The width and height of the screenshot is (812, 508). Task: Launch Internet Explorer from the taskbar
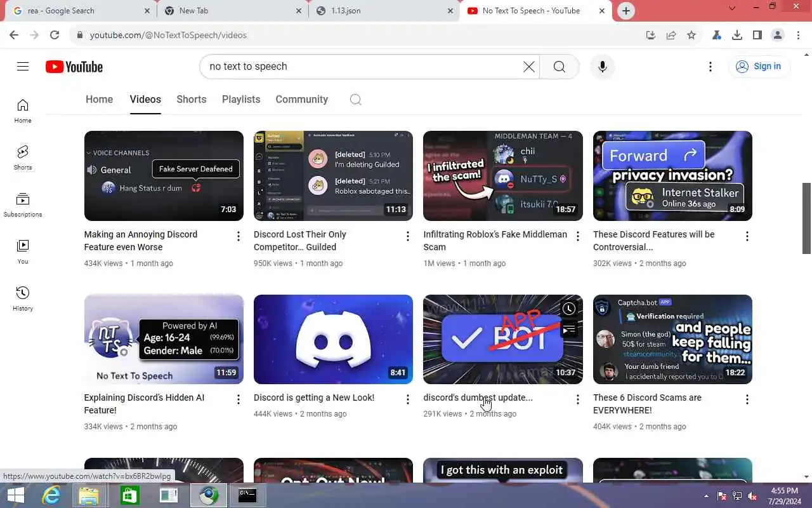click(51, 495)
